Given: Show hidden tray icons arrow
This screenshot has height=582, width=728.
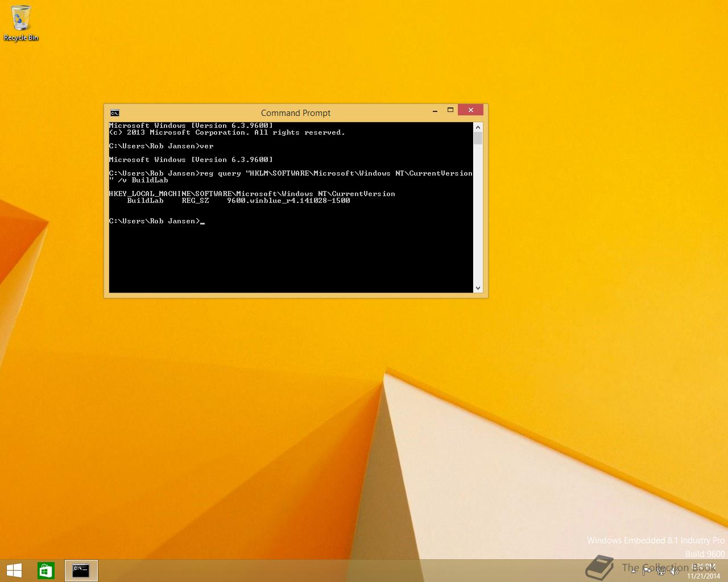Looking at the screenshot, I should coord(634,571).
